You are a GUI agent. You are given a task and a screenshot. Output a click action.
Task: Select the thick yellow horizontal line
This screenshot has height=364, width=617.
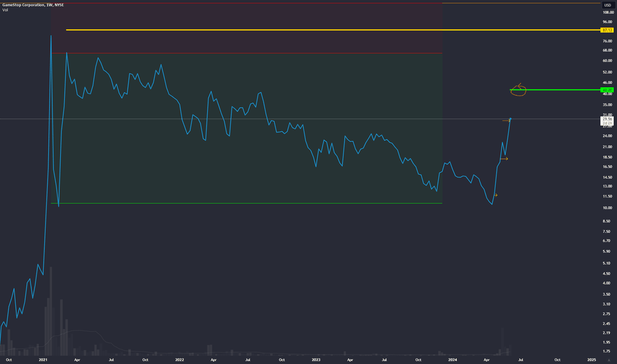(333, 30)
